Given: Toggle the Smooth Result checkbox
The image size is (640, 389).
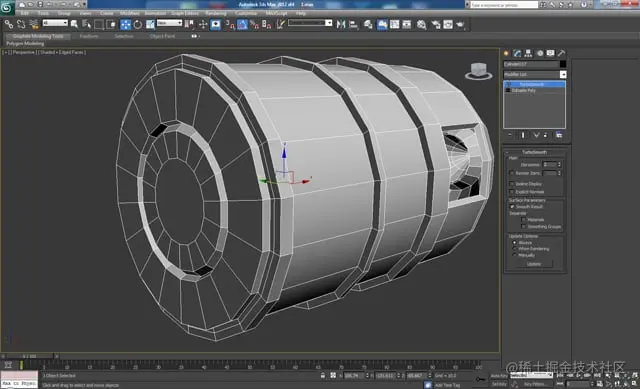Looking at the screenshot, I should click(512, 207).
